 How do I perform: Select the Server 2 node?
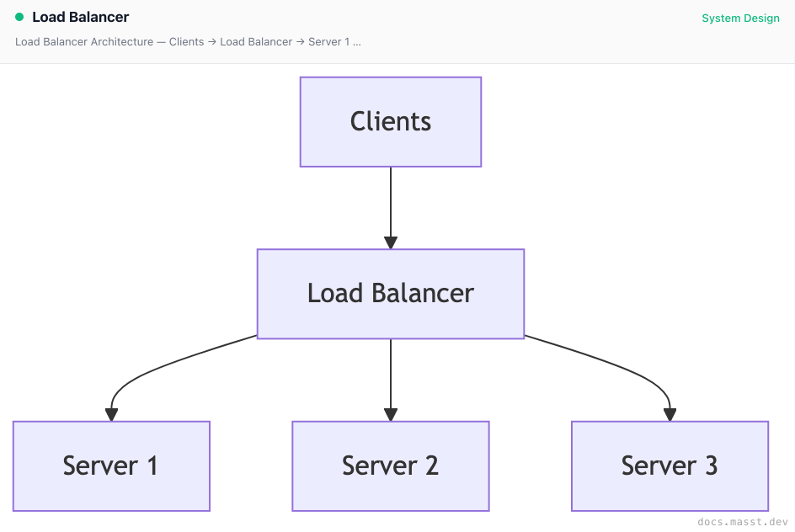tap(391, 466)
